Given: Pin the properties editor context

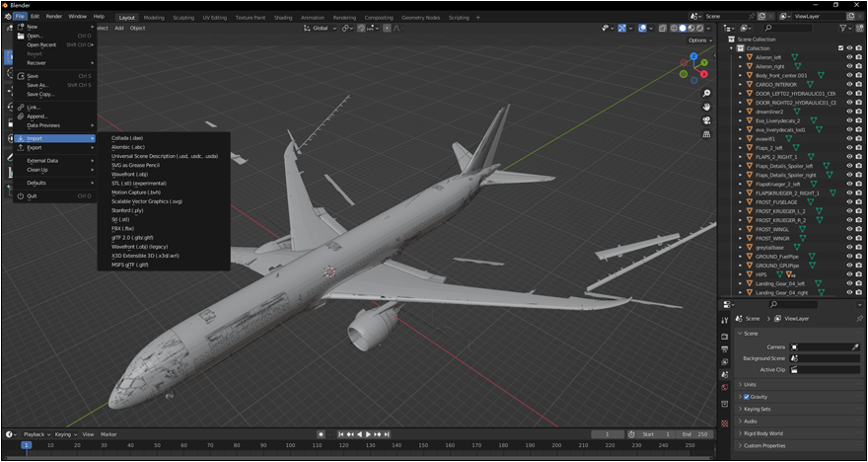Looking at the screenshot, I should (859, 319).
